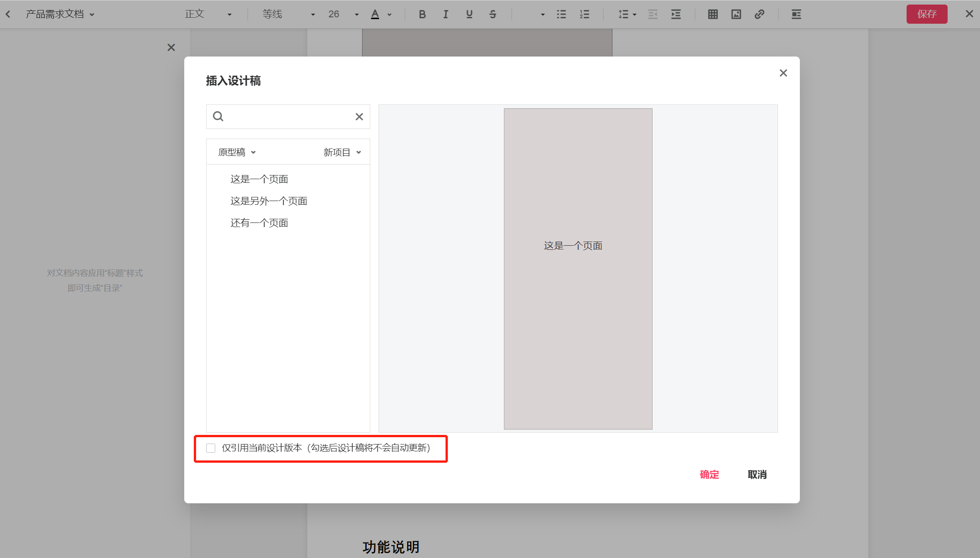The image size is (980, 558).
Task: Insert a table into document
Action: point(713,14)
